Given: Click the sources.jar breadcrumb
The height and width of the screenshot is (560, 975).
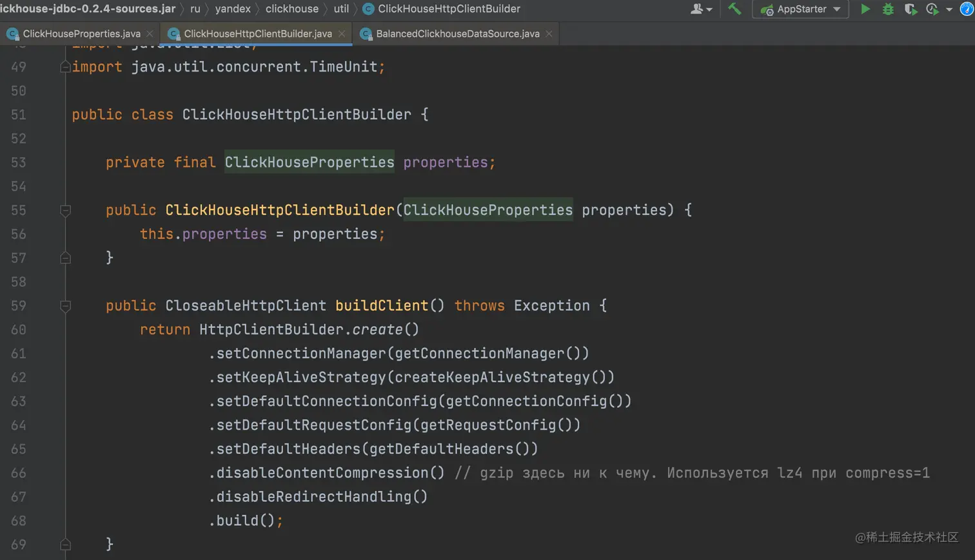Looking at the screenshot, I should [88, 9].
